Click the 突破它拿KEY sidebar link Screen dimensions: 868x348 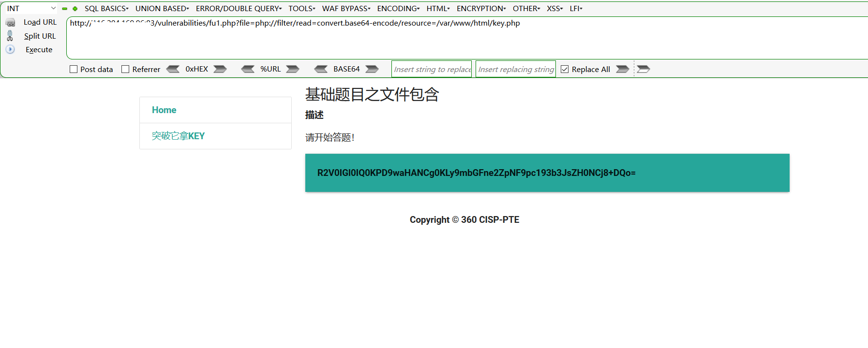point(178,136)
